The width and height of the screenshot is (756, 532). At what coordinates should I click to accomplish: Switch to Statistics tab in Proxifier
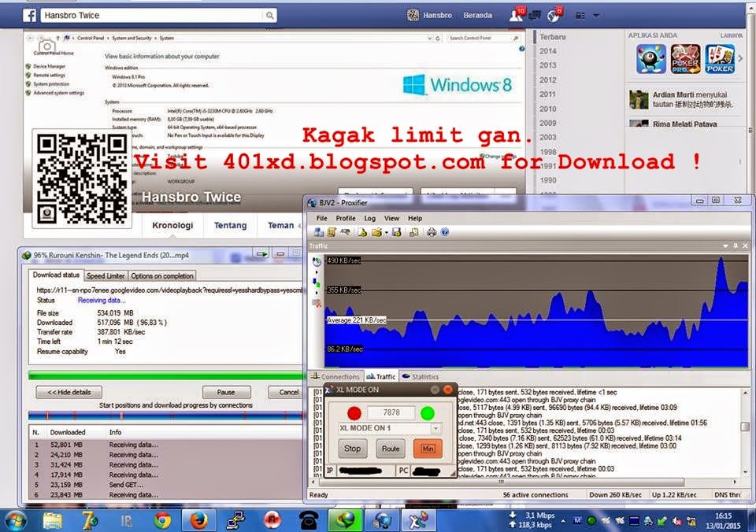pos(421,377)
